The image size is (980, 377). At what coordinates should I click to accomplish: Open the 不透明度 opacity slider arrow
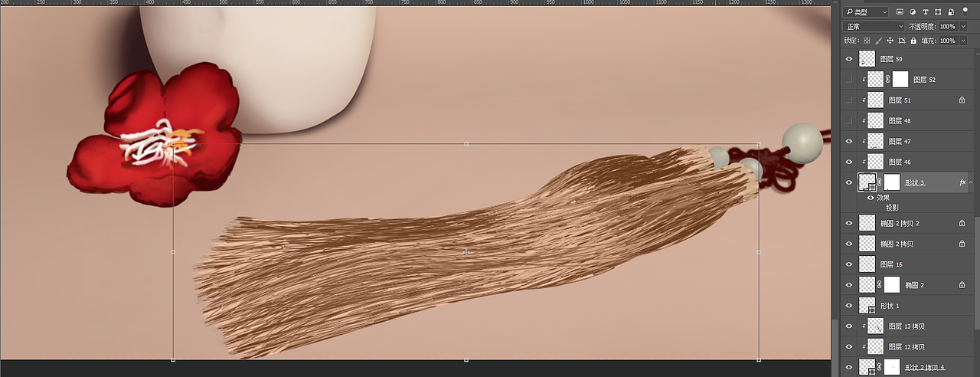[x=963, y=26]
